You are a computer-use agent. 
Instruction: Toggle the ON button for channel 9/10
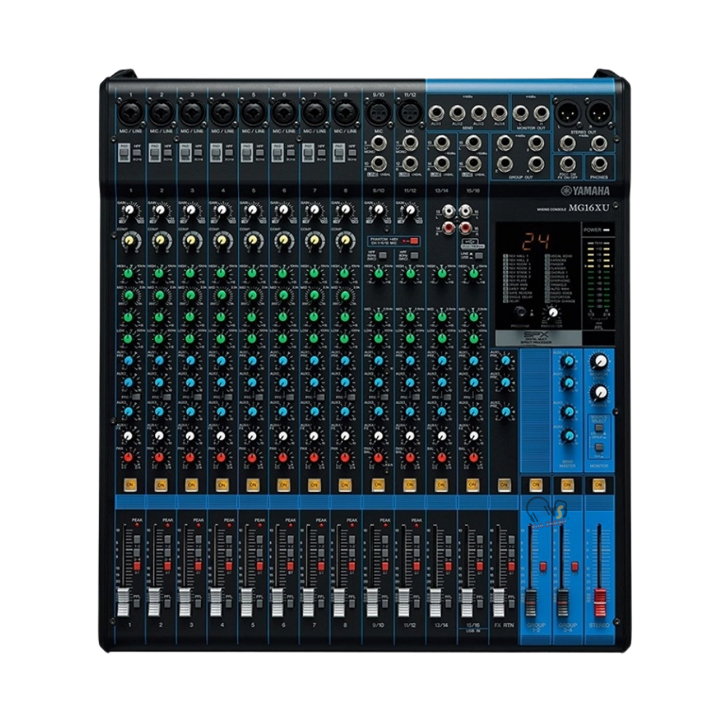[x=378, y=485]
